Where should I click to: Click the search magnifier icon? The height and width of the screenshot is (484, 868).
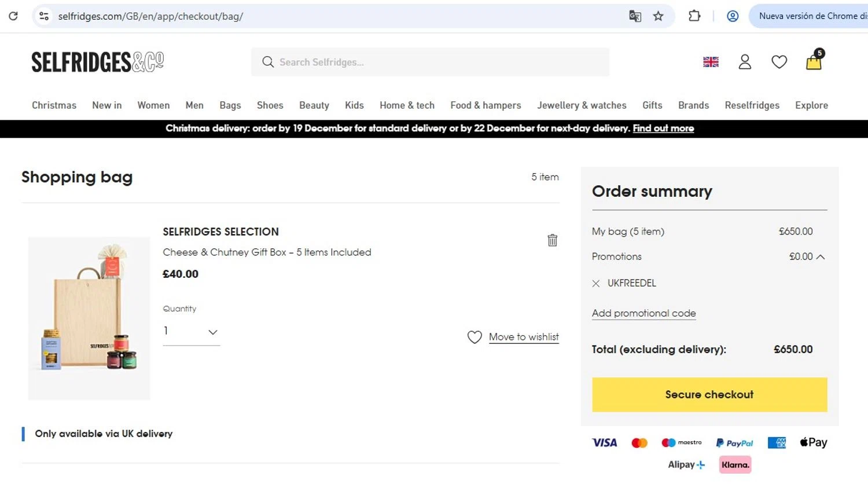point(267,62)
